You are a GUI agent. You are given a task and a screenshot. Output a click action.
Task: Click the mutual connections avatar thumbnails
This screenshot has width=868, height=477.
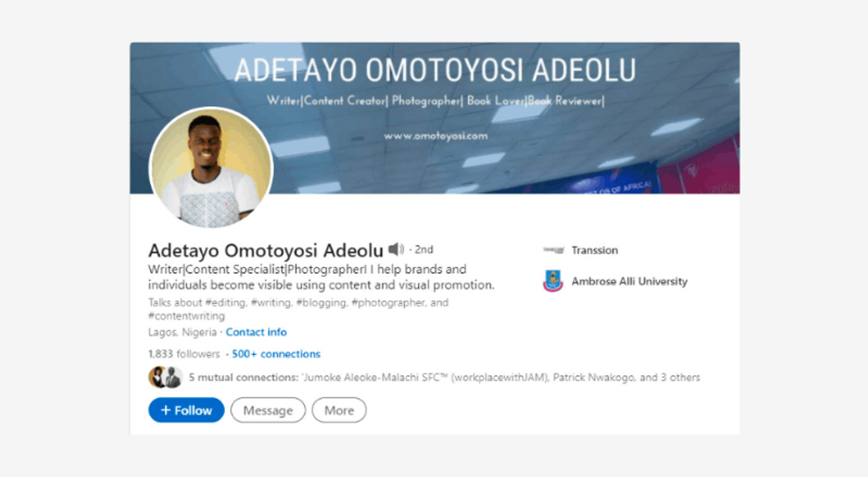point(165,377)
